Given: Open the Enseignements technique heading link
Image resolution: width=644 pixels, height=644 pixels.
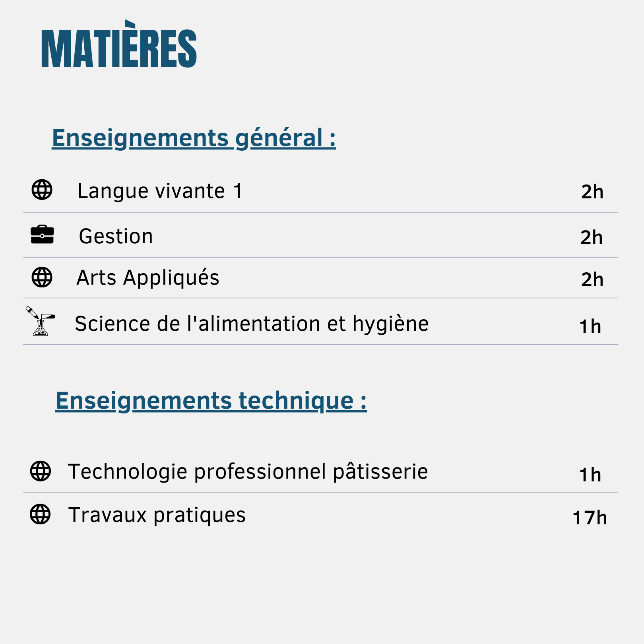Looking at the screenshot, I should (211, 400).
